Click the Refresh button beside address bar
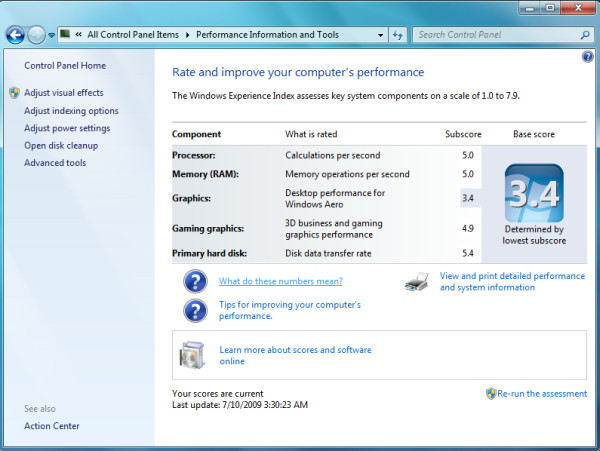The image size is (600, 451). [398, 35]
